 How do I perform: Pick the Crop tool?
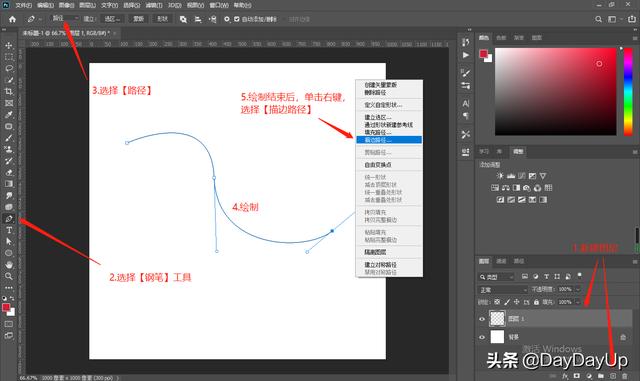[9, 91]
